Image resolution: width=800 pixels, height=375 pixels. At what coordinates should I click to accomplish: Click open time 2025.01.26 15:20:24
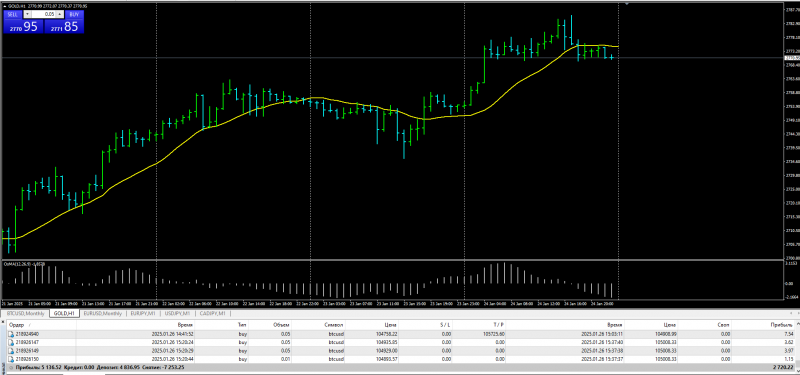click(172, 342)
